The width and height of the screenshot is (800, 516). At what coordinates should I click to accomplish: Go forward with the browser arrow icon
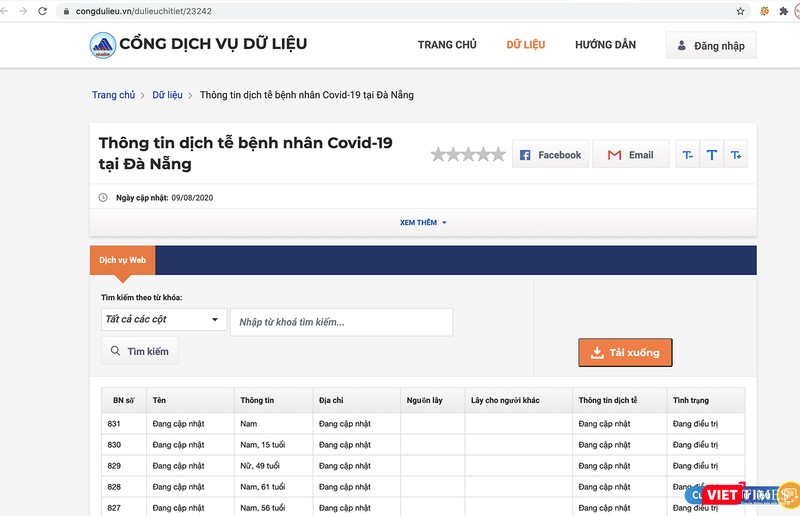[x=23, y=11]
